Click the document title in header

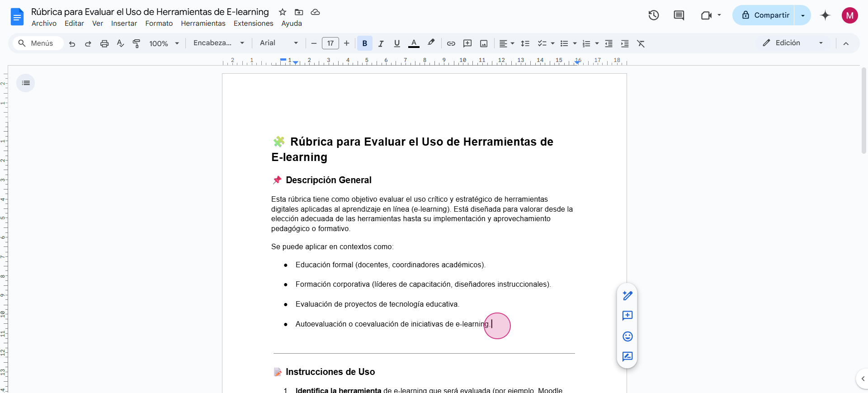point(150,12)
